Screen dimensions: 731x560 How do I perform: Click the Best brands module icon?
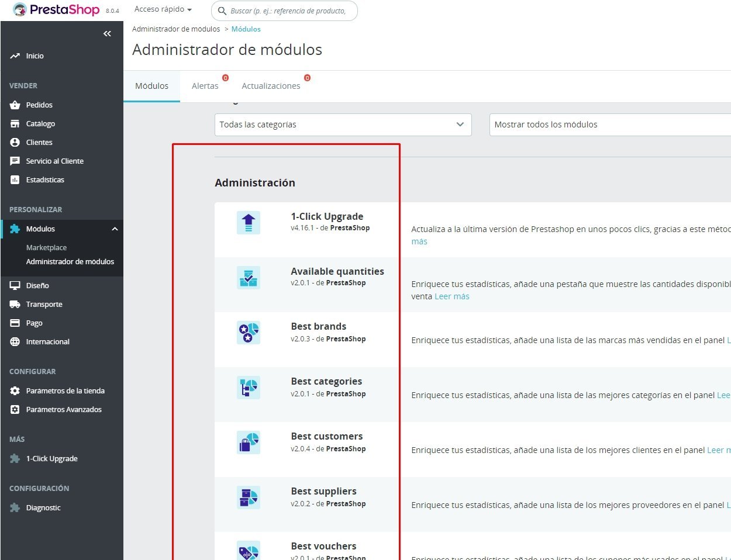coord(249,333)
